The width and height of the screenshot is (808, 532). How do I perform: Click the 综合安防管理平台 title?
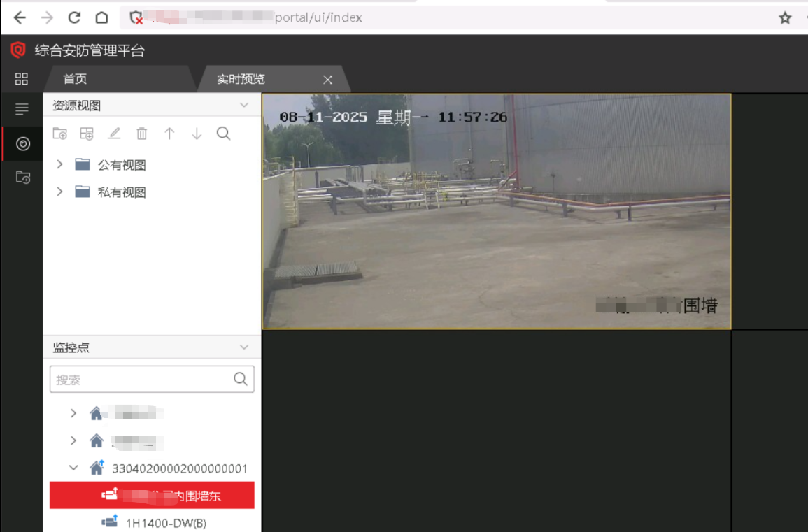[x=90, y=50]
